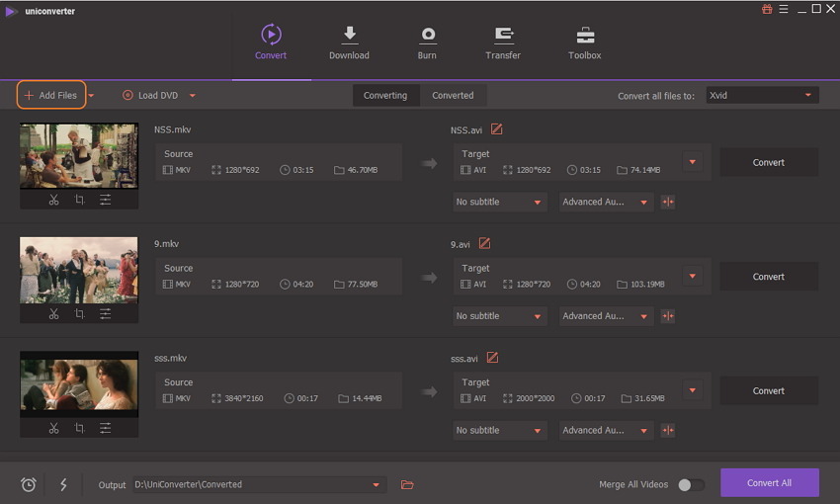840x504 pixels.
Task: Switch to the Converting tab
Action: 385,95
